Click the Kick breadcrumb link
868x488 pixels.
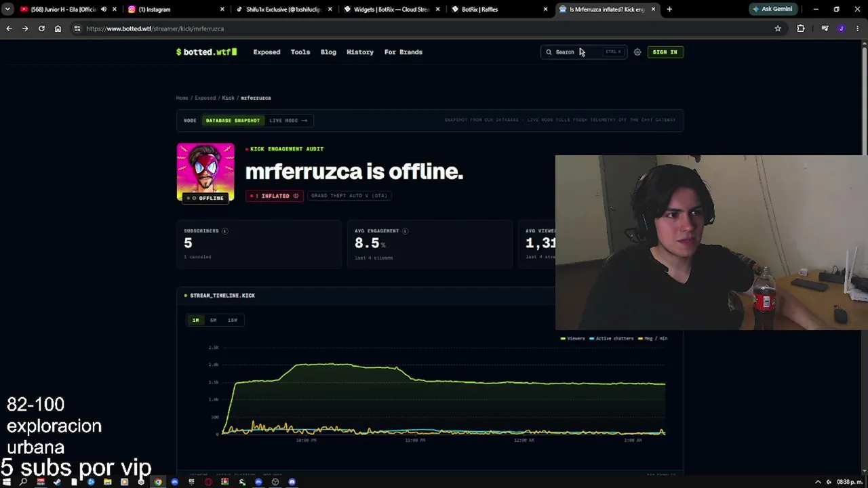[x=228, y=98]
